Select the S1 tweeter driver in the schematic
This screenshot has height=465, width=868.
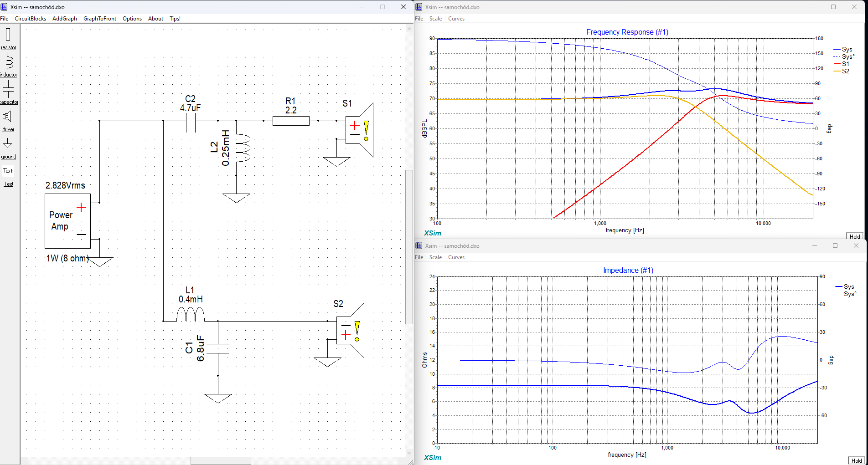click(x=359, y=130)
